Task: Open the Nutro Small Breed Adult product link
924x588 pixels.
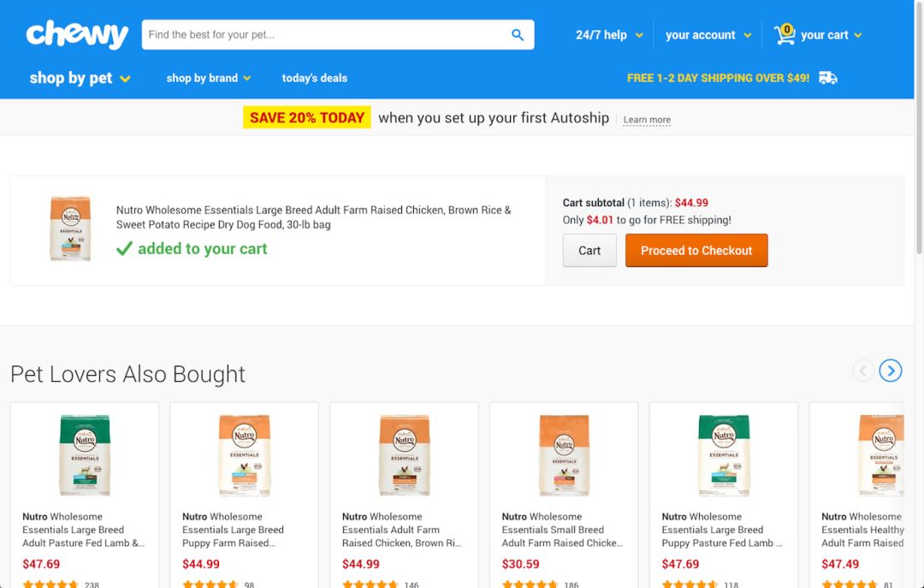Action: tap(562, 530)
